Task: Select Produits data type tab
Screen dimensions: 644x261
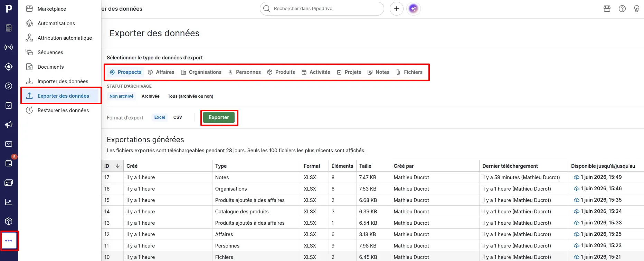Action: coord(281,72)
